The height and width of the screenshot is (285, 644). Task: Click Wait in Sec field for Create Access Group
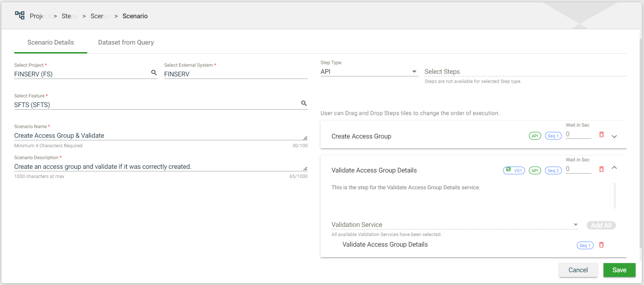coord(578,134)
